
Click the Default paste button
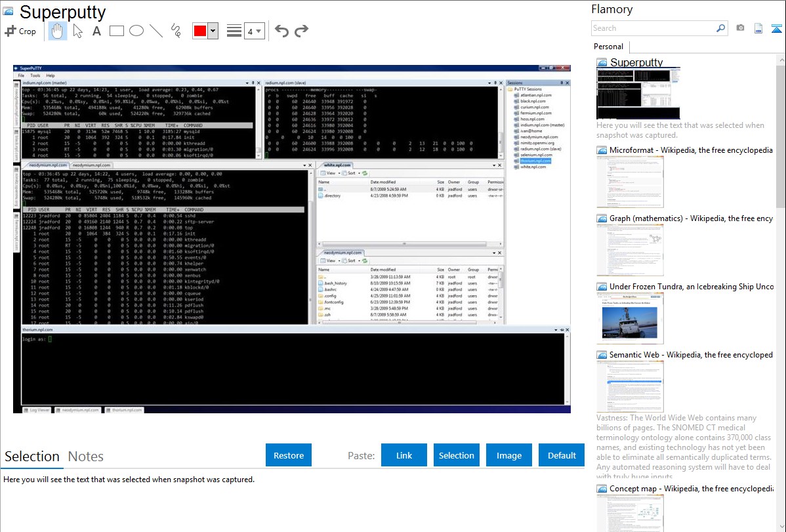[562, 455]
